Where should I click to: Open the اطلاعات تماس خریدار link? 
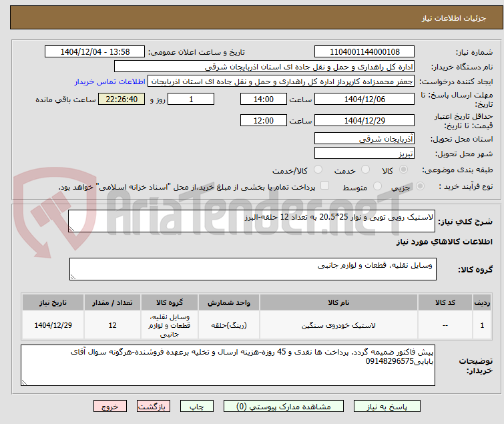pyautogui.click(x=110, y=81)
